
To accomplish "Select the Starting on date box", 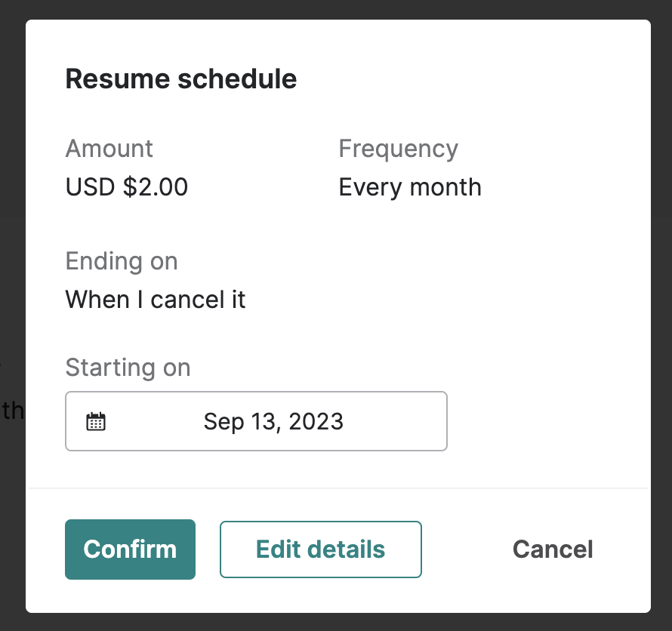I will (257, 421).
